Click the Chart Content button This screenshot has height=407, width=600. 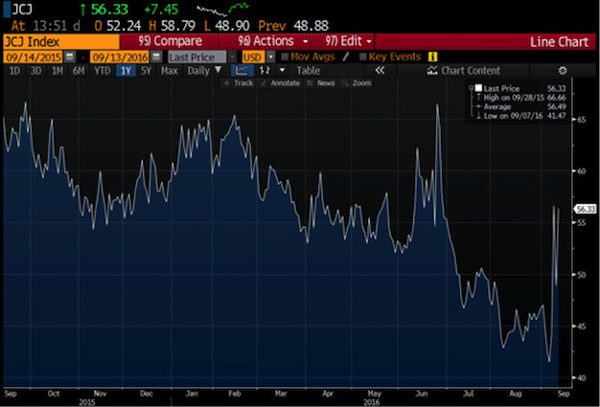pos(469,71)
